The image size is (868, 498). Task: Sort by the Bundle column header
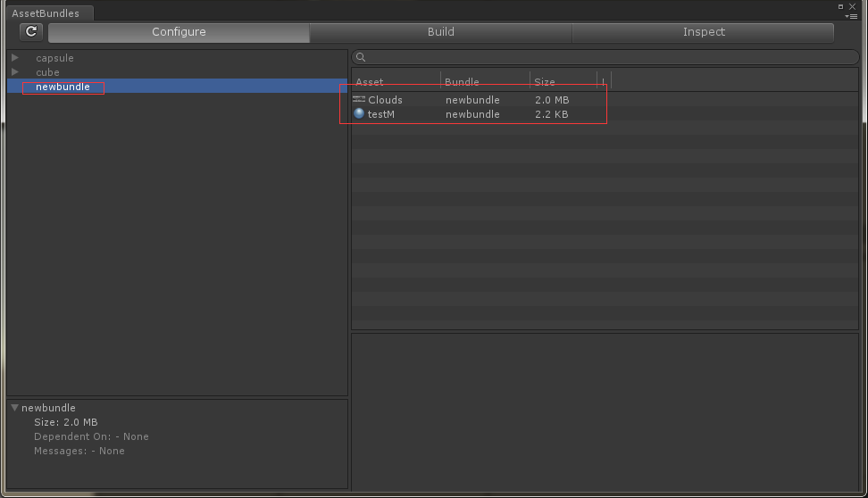(485, 81)
